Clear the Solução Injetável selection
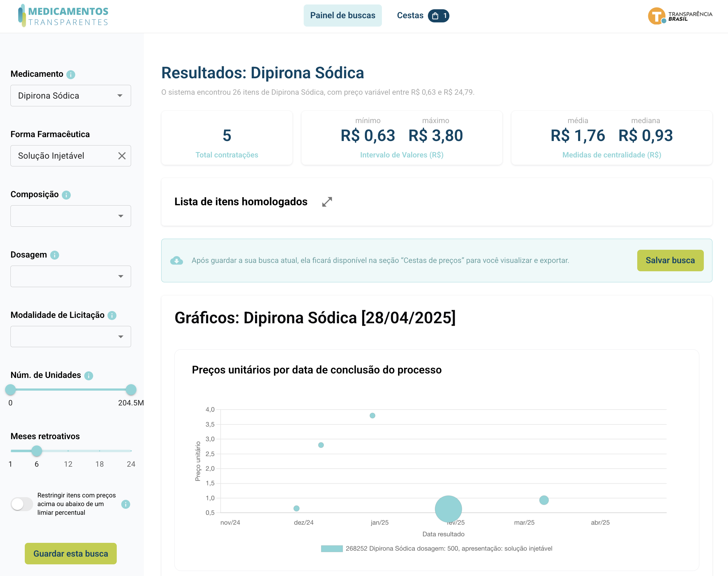The width and height of the screenshot is (728, 576). click(122, 155)
